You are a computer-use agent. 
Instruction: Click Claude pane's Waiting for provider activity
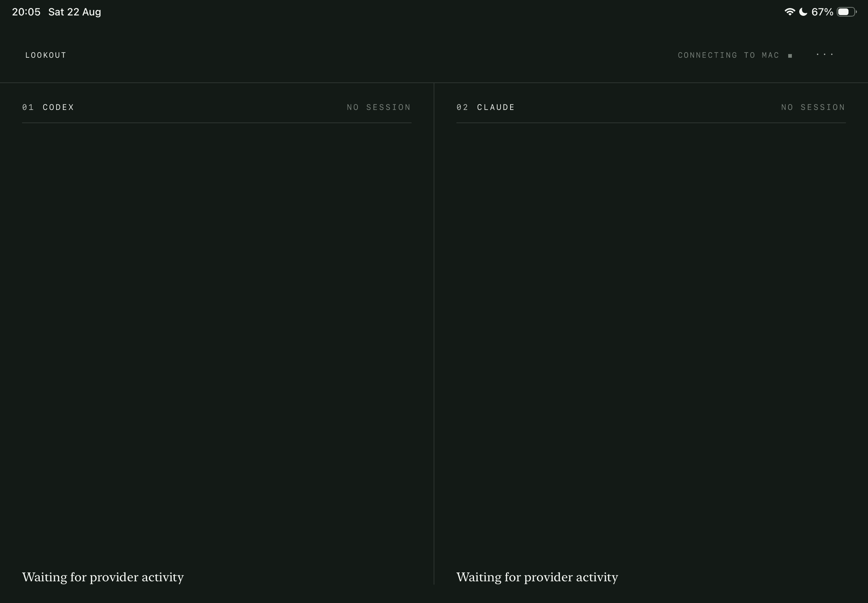(x=537, y=577)
